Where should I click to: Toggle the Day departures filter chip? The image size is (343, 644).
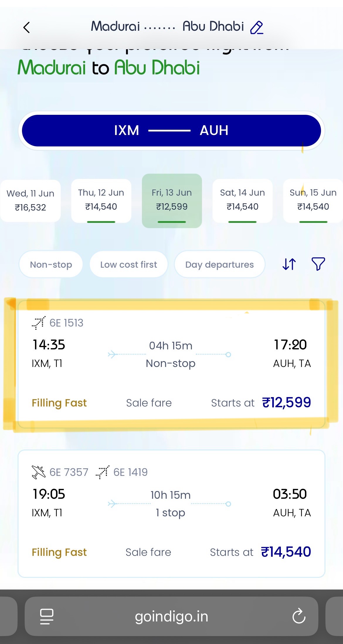[220, 264]
